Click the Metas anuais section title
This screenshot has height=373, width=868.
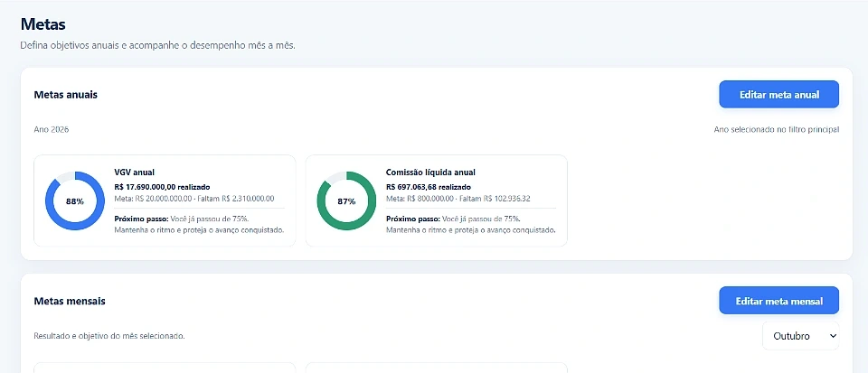[x=66, y=95]
